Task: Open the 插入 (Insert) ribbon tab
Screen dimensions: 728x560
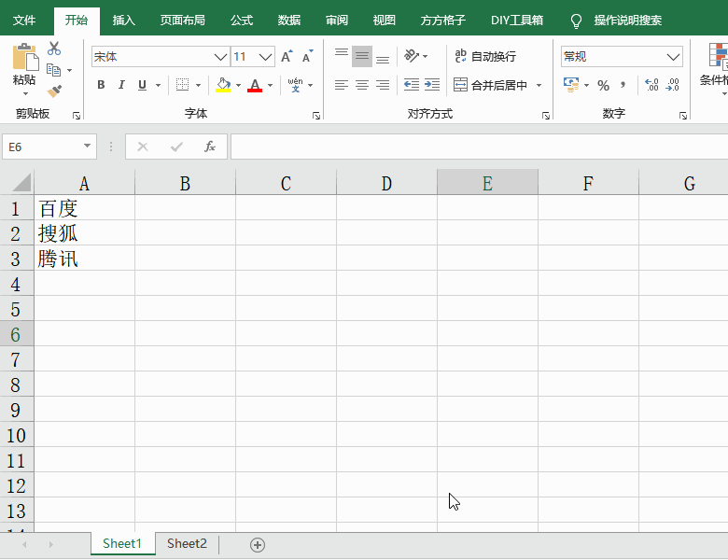Action: (123, 21)
